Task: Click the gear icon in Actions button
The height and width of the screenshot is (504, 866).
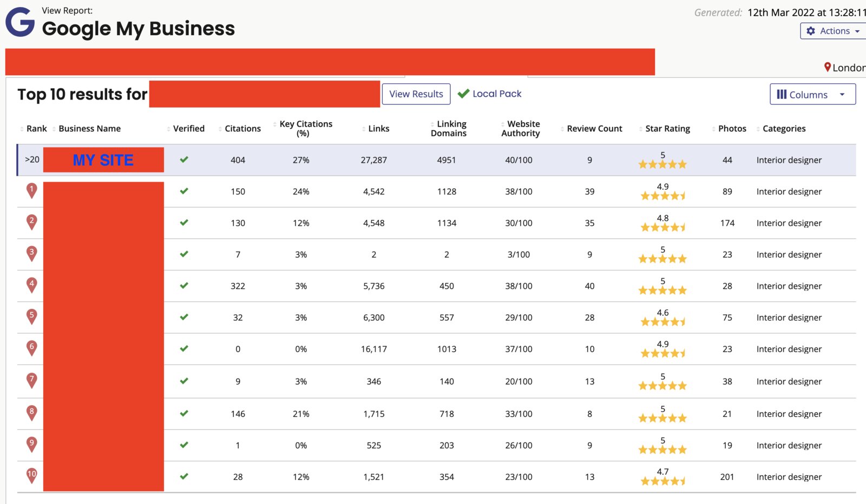Action: coord(811,31)
